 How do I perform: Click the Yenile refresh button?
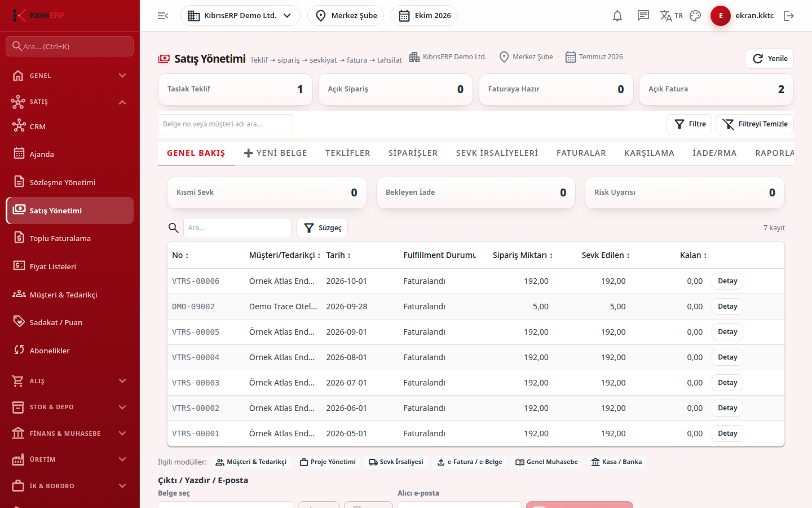point(770,59)
